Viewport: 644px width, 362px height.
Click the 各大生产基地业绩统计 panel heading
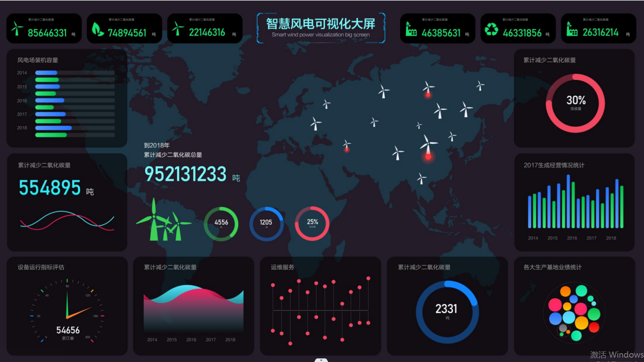(x=553, y=267)
